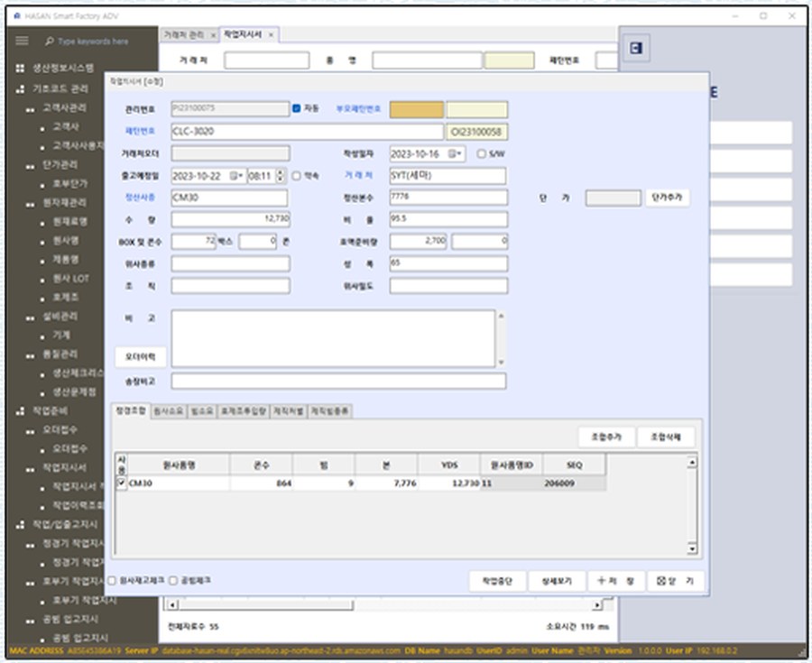Click the 저장 save button
812x663 pixels.
click(616, 581)
